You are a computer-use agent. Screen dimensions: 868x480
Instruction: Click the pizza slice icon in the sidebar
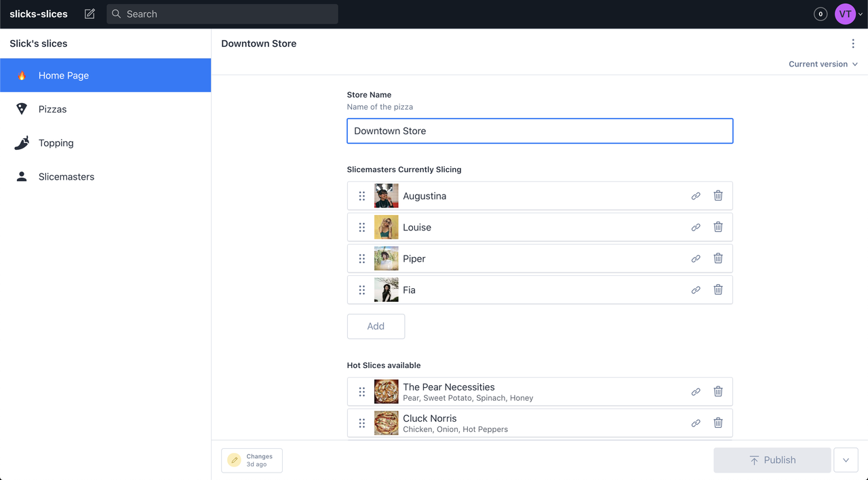pyautogui.click(x=22, y=108)
